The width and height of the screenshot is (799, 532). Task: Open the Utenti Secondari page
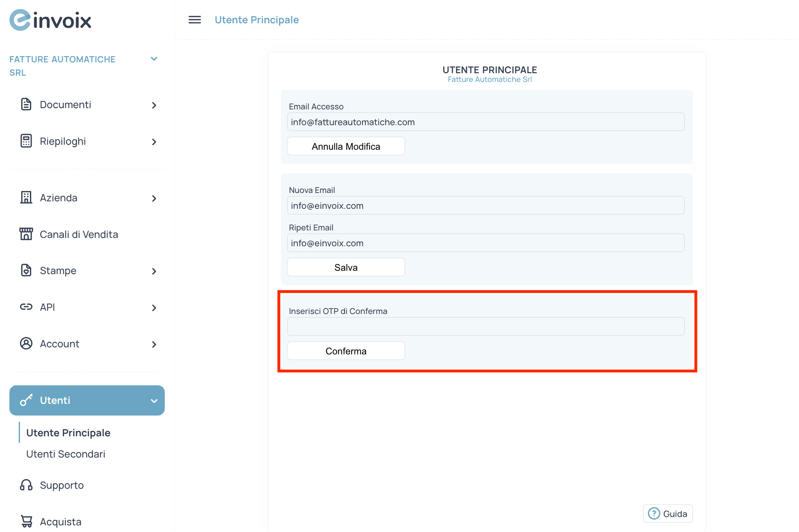pos(66,454)
